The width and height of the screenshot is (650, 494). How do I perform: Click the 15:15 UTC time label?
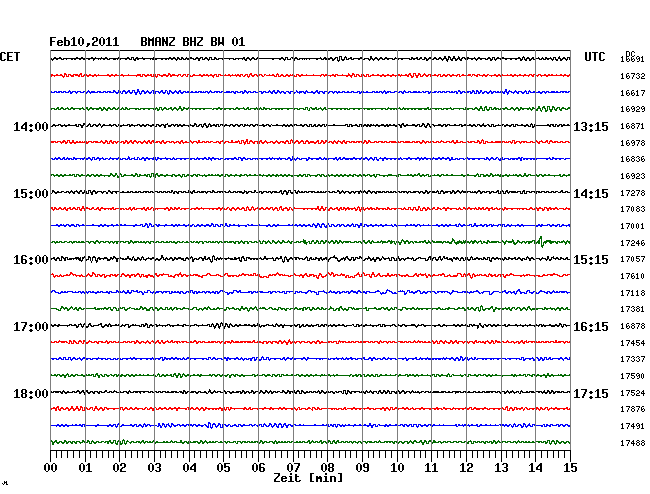[x=591, y=260]
